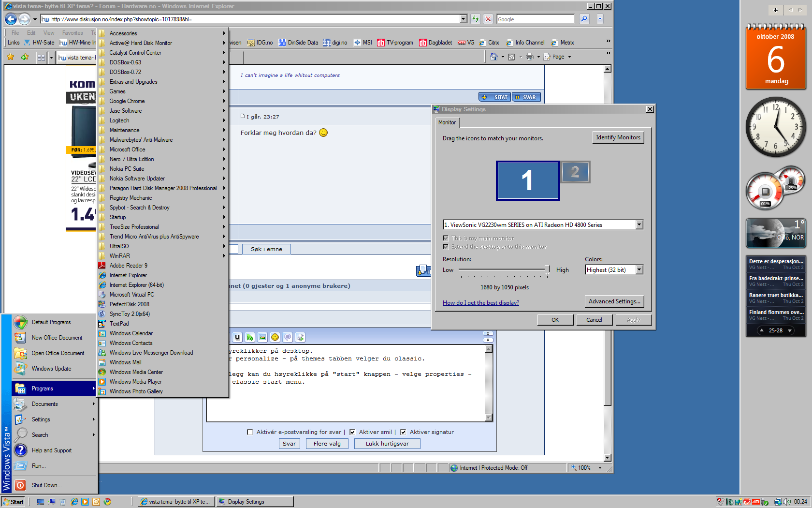The image size is (812, 508).
Task: Open Internet Explorer from quick launch bar
Action: coord(74,502)
